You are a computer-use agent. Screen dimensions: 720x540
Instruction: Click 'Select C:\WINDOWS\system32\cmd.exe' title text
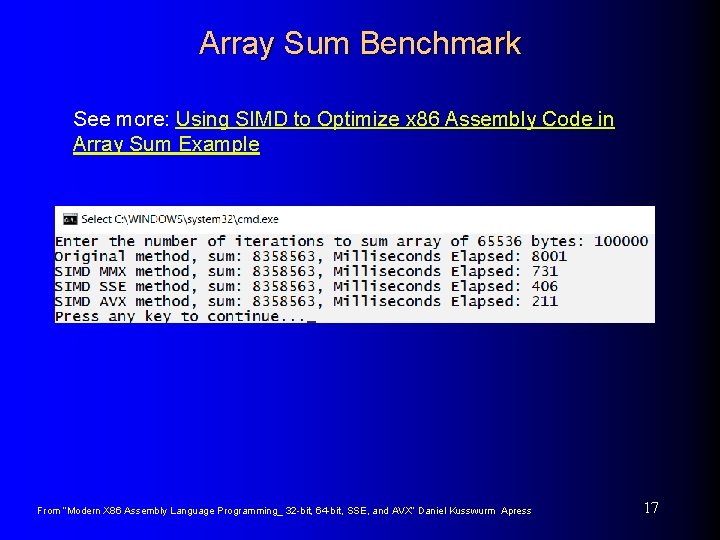(x=180, y=219)
